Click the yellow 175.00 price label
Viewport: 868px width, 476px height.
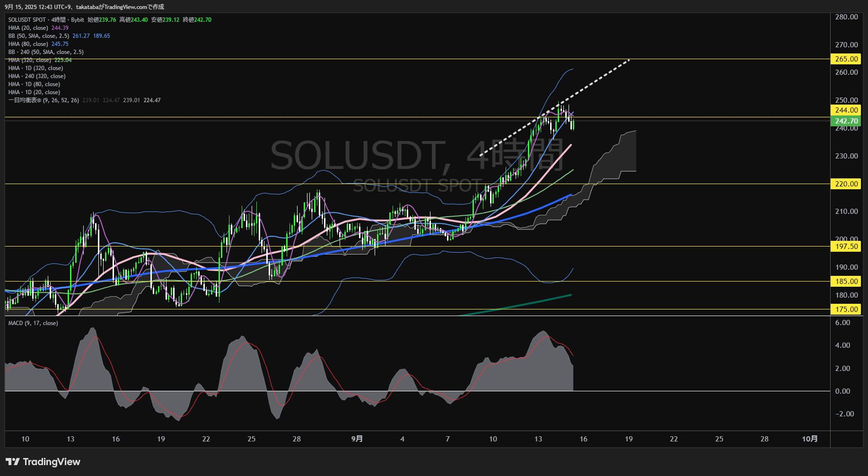pos(846,309)
